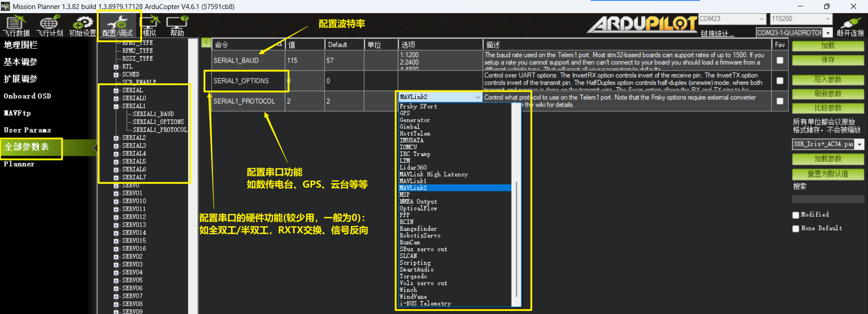Click the 帮助 help icon
The width and height of the screenshot is (868, 314).
click(177, 26)
